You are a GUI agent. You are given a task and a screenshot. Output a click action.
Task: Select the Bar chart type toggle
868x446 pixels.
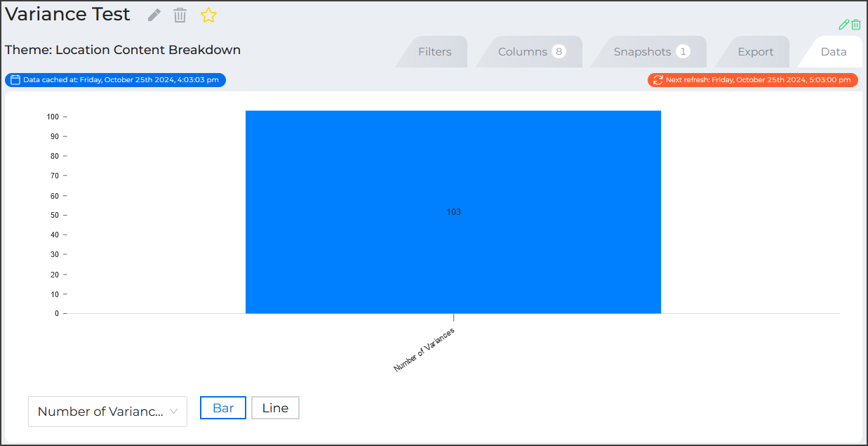point(223,408)
